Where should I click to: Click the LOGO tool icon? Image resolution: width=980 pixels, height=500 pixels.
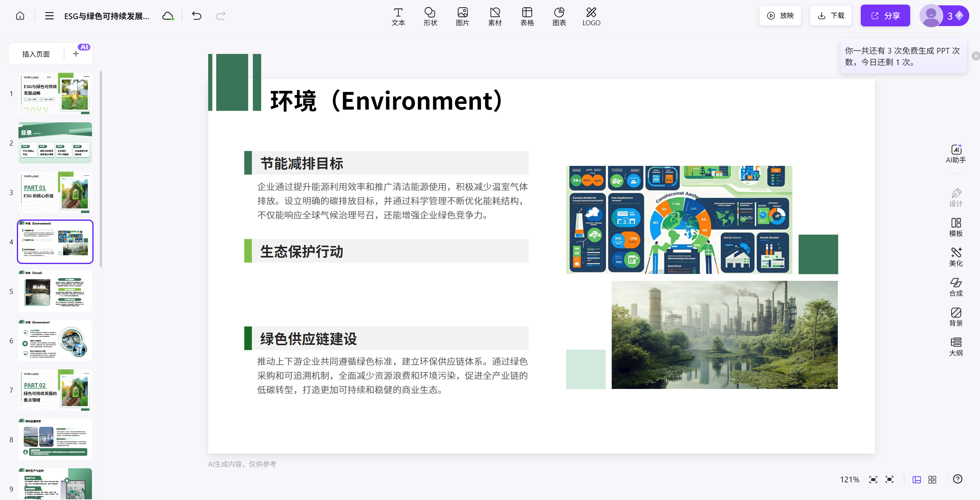click(591, 16)
